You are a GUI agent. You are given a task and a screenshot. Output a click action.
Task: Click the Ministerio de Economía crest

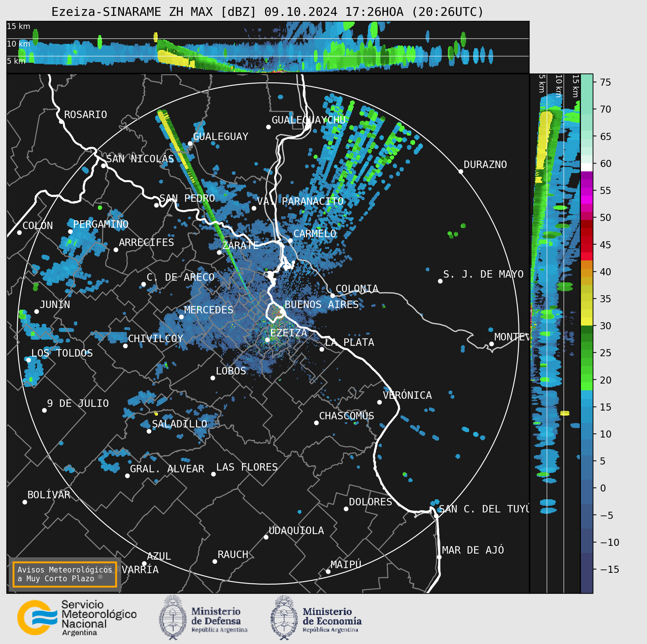(x=284, y=617)
